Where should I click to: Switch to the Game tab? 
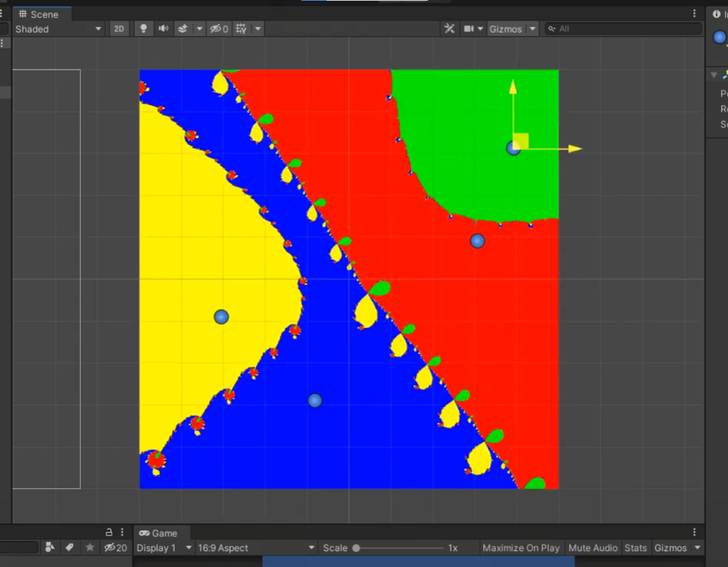(x=158, y=533)
